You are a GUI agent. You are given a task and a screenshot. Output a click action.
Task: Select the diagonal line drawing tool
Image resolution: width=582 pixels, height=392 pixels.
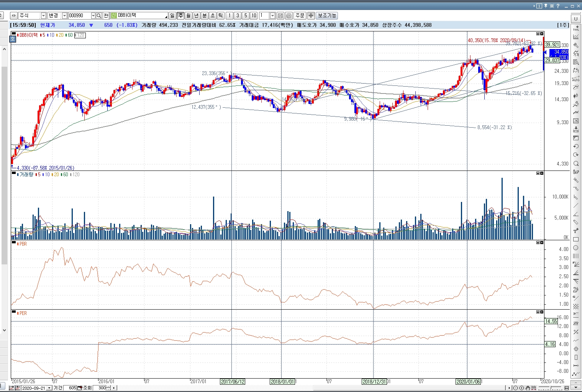(576, 205)
